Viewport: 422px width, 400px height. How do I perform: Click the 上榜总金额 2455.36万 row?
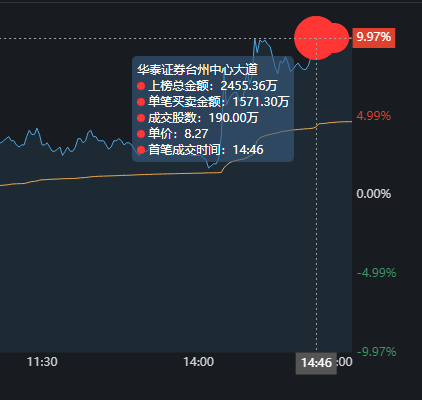point(207,86)
